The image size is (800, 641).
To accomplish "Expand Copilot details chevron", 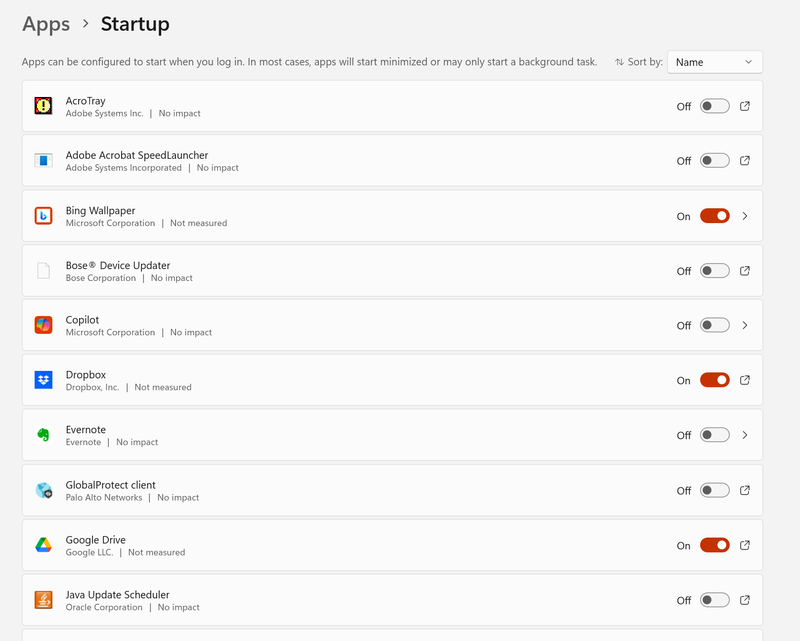I will [745, 325].
